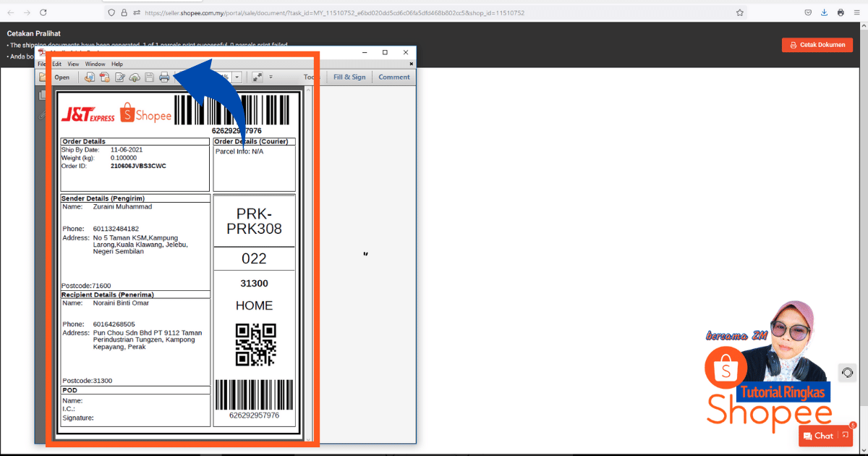Close the document pane with small x

pos(411,64)
